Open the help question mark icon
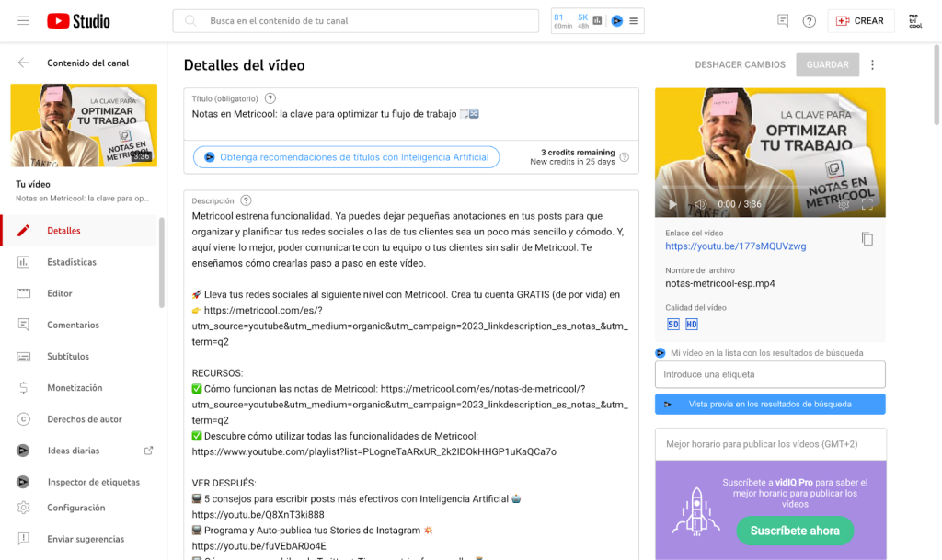This screenshot has height=560, width=942. tap(809, 21)
